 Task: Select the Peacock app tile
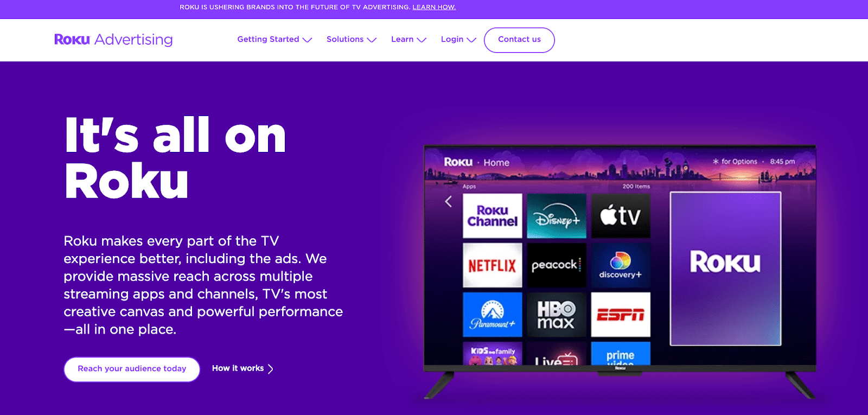pos(557,265)
